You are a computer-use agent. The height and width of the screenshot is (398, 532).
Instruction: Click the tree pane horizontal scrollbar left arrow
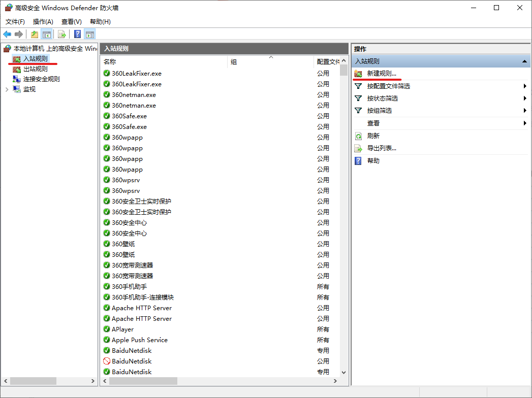point(6,381)
